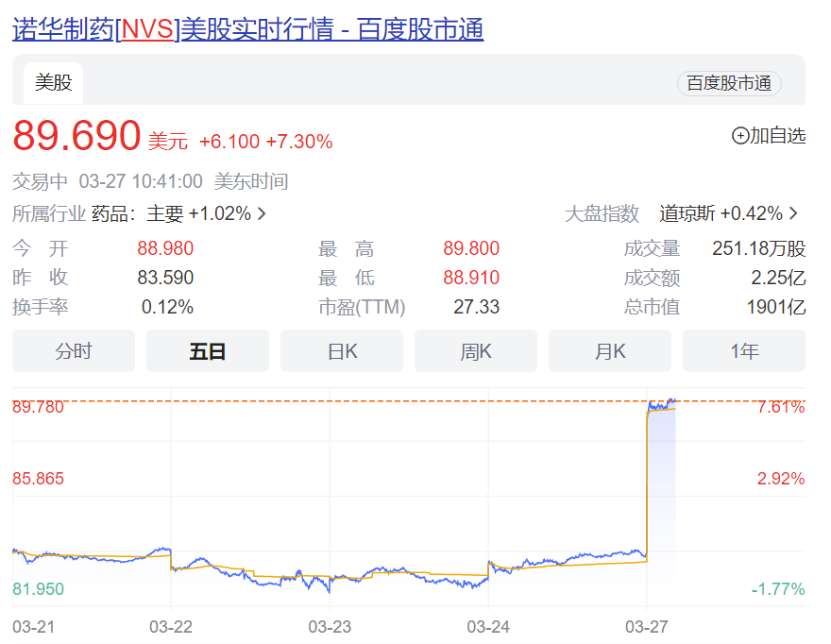This screenshot has height=644, width=831.
Task: Select the 美股 tab
Action: coord(54,83)
